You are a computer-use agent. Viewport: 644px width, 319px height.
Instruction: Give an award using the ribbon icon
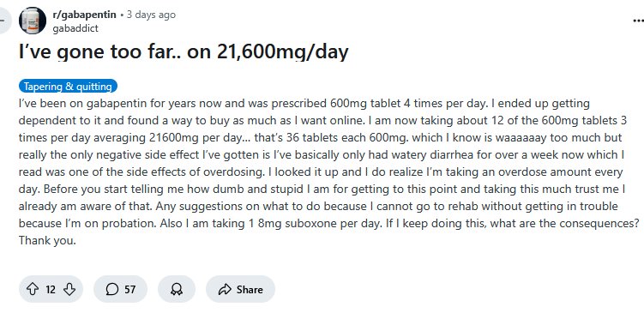pos(177,290)
